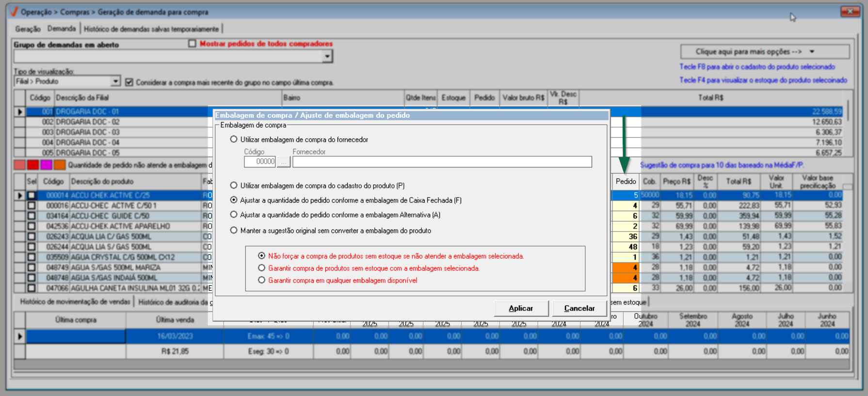Click the Fornecedor name input field

pyautogui.click(x=442, y=162)
